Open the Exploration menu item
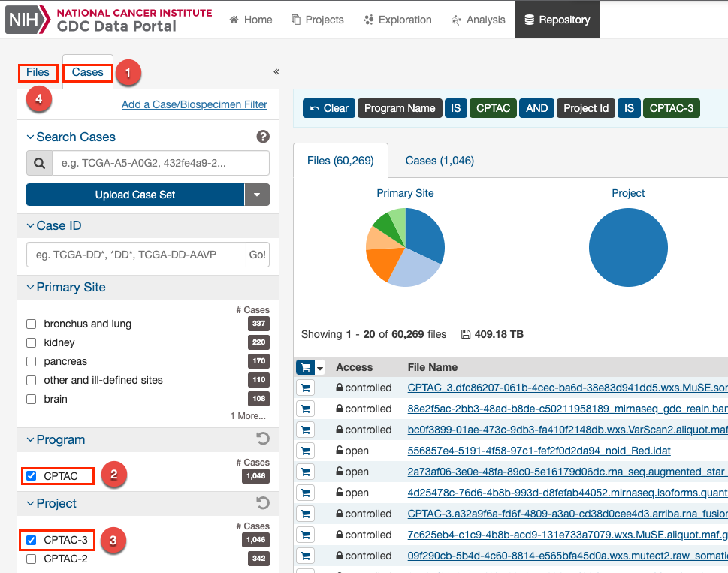The height and width of the screenshot is (573, 728). [x=398, y=20]
